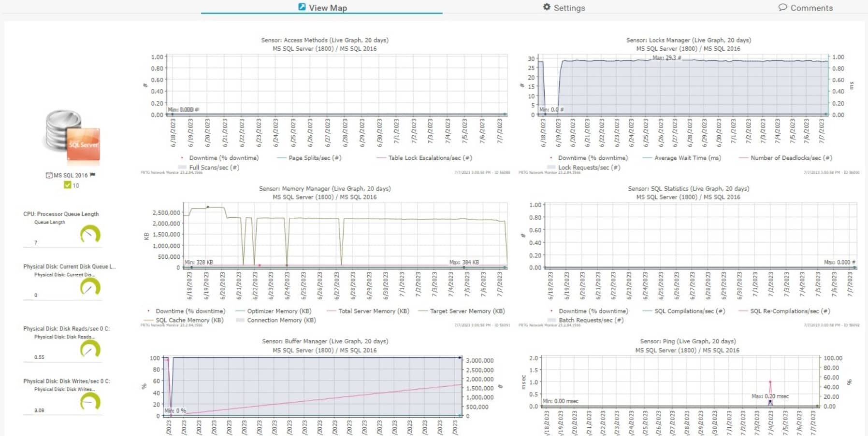Click Full Scans/sec legend entry
Screen dimensions: 868x436
[209, 168]
